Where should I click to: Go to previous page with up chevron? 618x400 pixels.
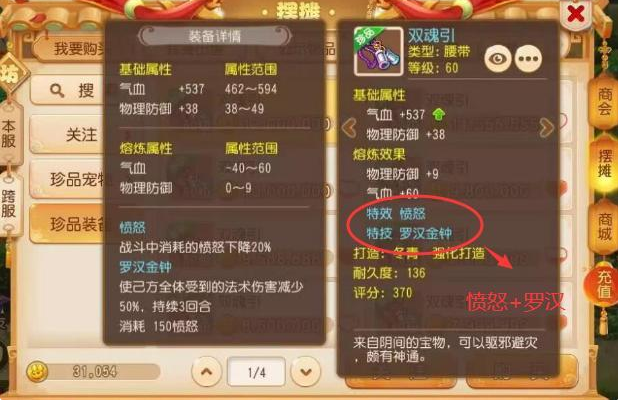(x=207, y=371)
